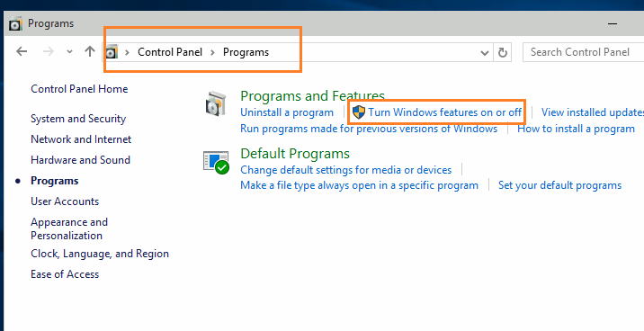The height and width of the screenshot is (331, 644).
Task: Open the address bar history dropdown
Action: [485, 53]
